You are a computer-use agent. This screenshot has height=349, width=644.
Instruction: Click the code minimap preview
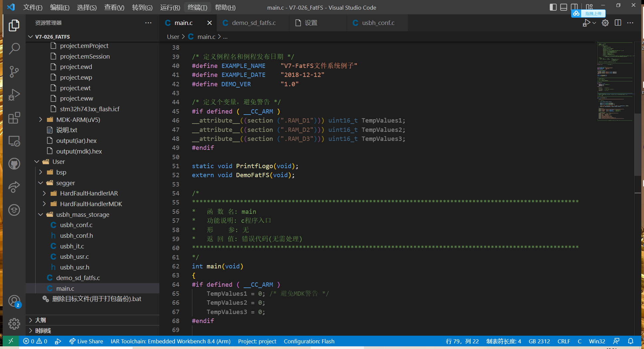click(615, 81)
